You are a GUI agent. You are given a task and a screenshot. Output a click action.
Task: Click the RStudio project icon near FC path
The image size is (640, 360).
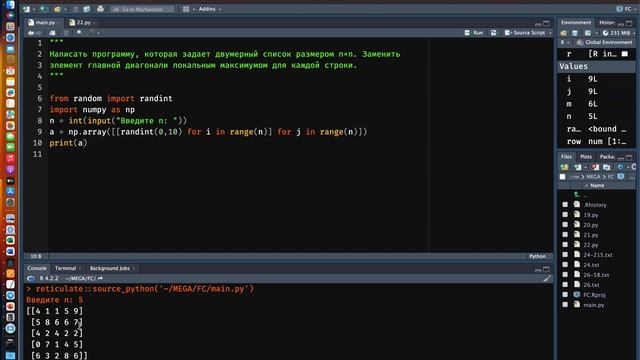click(621, 177)
